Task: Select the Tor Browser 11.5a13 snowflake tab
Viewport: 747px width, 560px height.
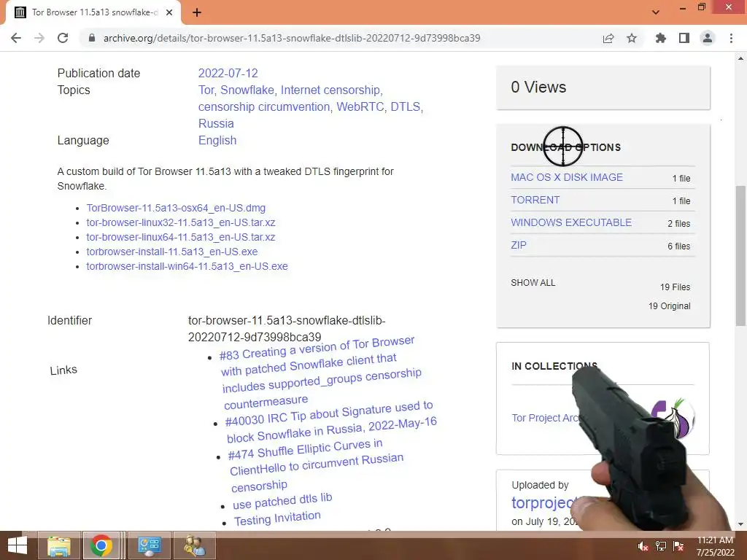Action: [93, 13]
